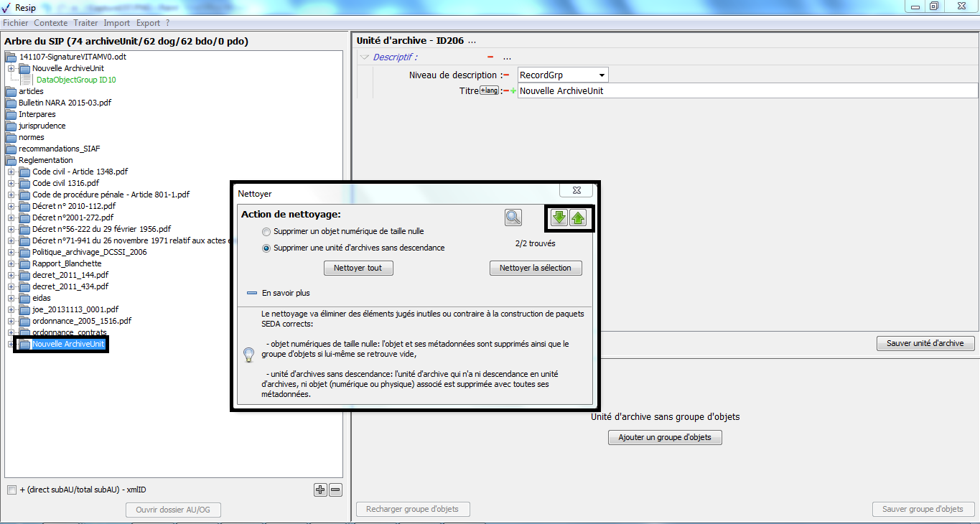Click the magnifier search icon in Nettoyer dialog
980x524 pixels.
click(513, 217)
